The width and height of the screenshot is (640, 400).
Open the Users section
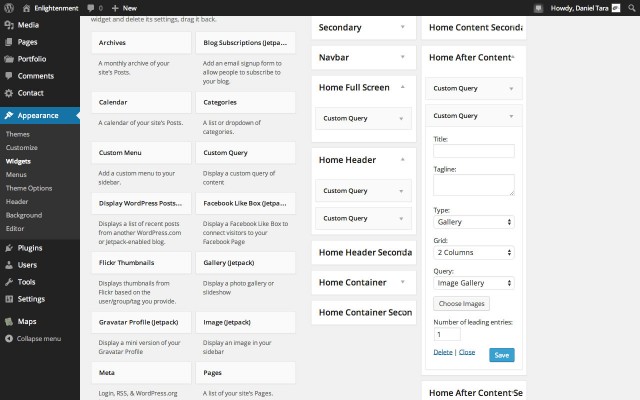click(x=27, y=264)
